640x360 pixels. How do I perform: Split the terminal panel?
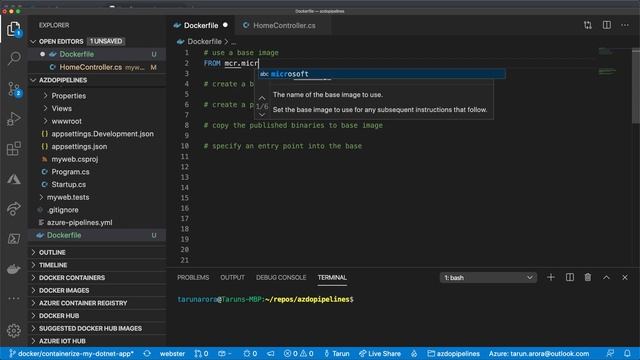point(570,278)
